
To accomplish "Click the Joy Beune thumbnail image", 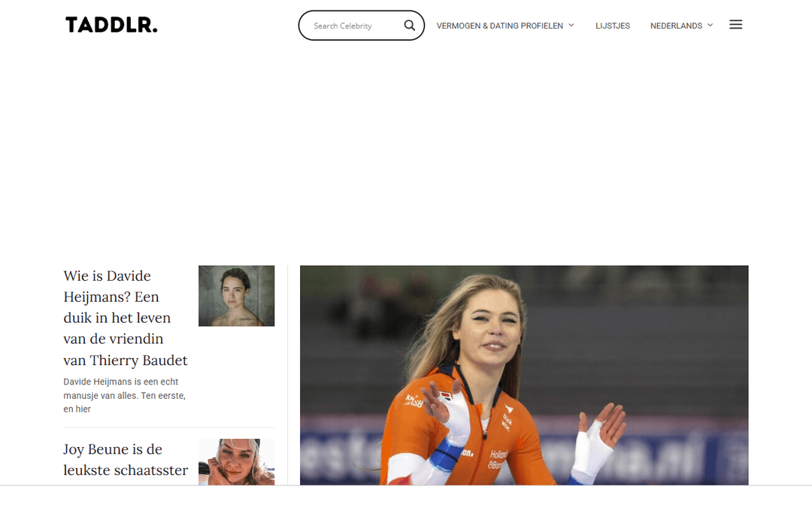I will pyautogui.click(x=237, y=462).
